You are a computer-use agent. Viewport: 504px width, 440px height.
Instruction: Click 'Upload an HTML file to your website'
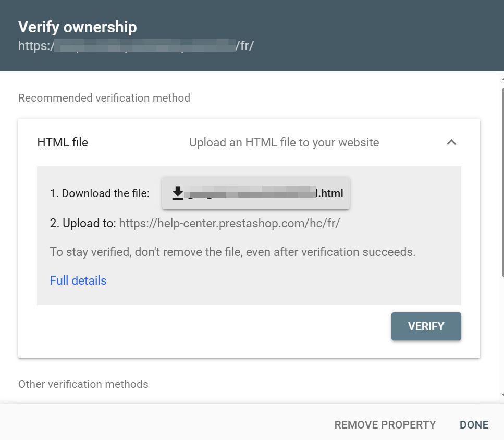284,142
